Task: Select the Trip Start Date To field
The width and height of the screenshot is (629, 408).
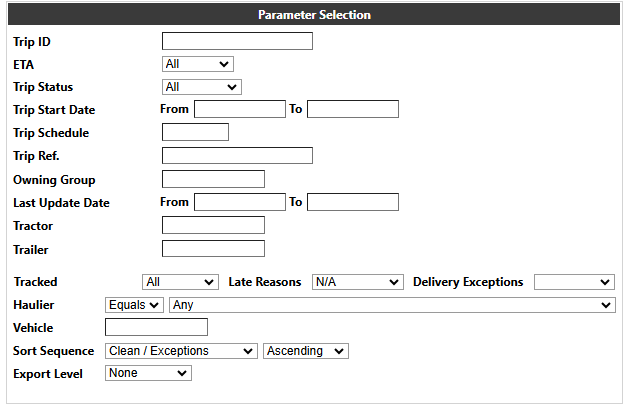Action: point(353,109)
